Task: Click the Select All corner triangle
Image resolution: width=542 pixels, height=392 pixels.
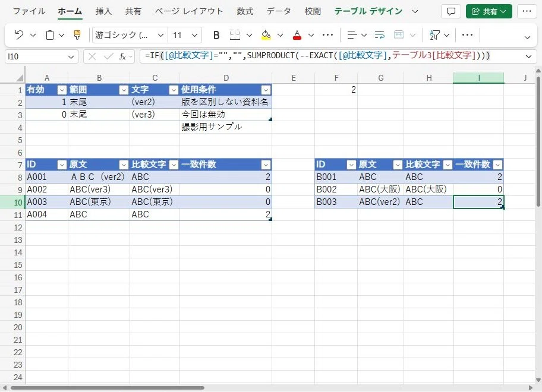Action: (20, 78)
